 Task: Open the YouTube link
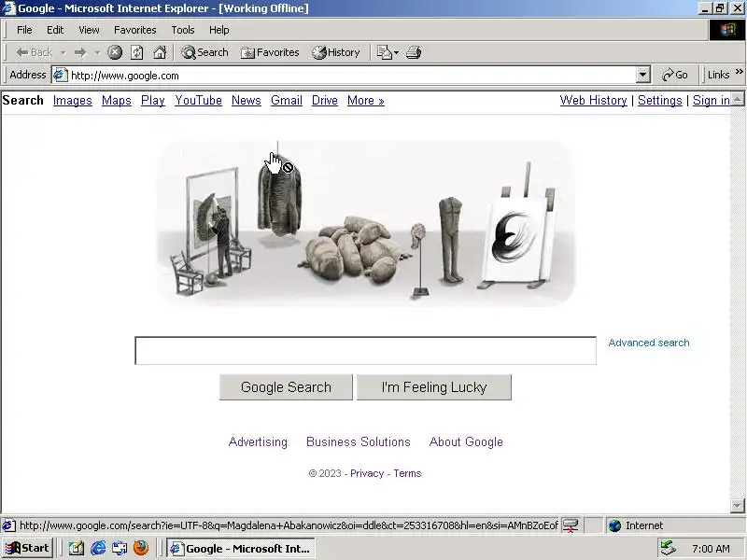pyautogui.click(x=198, y=101)
